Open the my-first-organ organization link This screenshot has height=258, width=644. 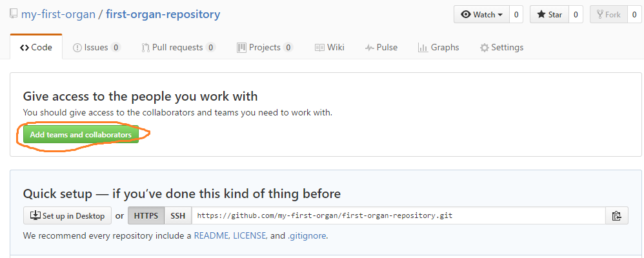coord(58,14)
